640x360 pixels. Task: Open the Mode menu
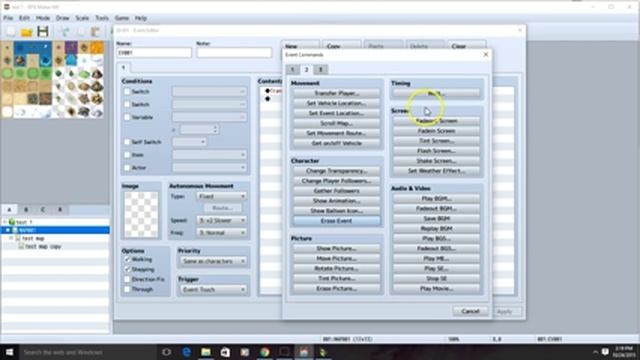[x=43, y=18]
